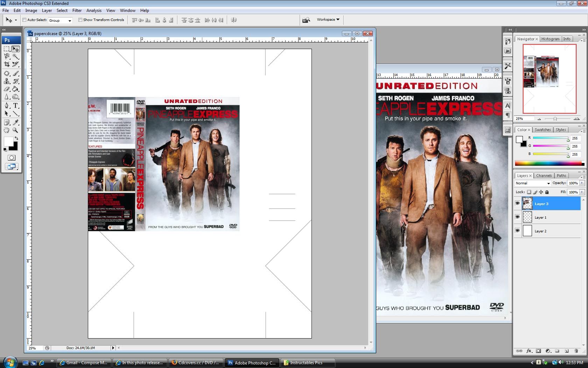The width and height of the screenshot is (588, 368).
Task: Select the Lasso tool
Action: click(x=7, y=56)
